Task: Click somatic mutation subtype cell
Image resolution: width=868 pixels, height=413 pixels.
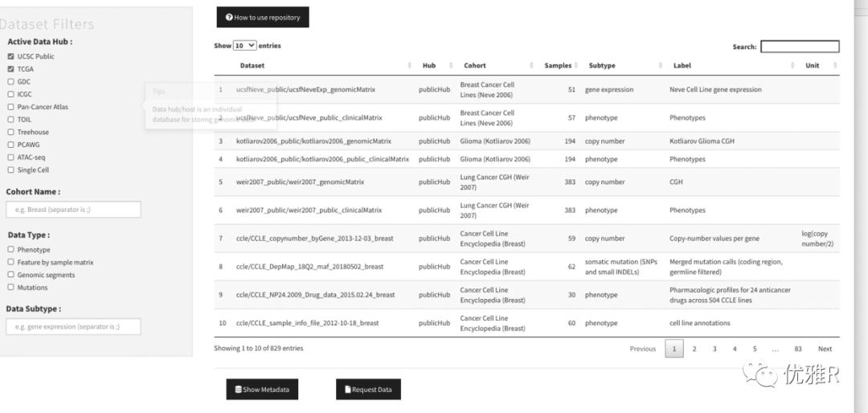Action: click(621, 266)
